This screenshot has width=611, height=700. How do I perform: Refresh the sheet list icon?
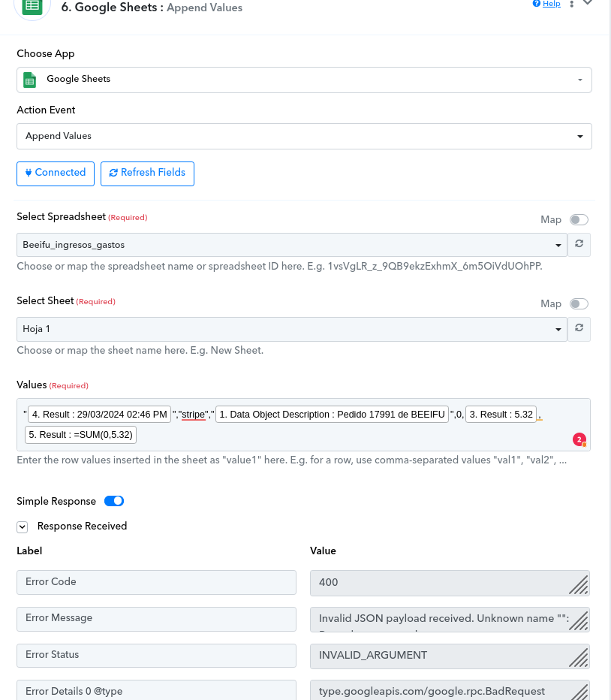point(579,329)
